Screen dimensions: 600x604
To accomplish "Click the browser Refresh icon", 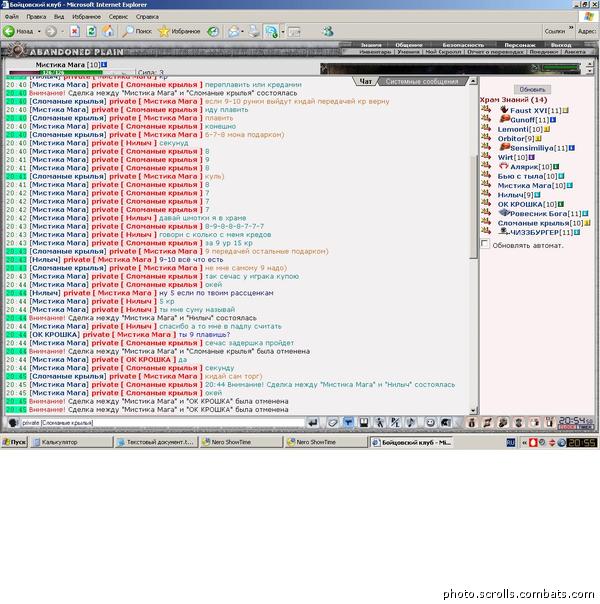I will point(91,31).
